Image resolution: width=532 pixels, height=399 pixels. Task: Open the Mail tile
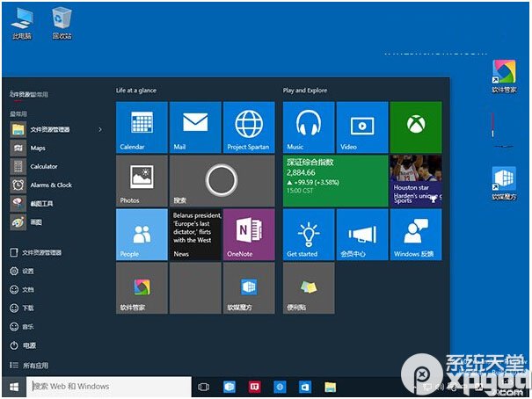point(194,127)
